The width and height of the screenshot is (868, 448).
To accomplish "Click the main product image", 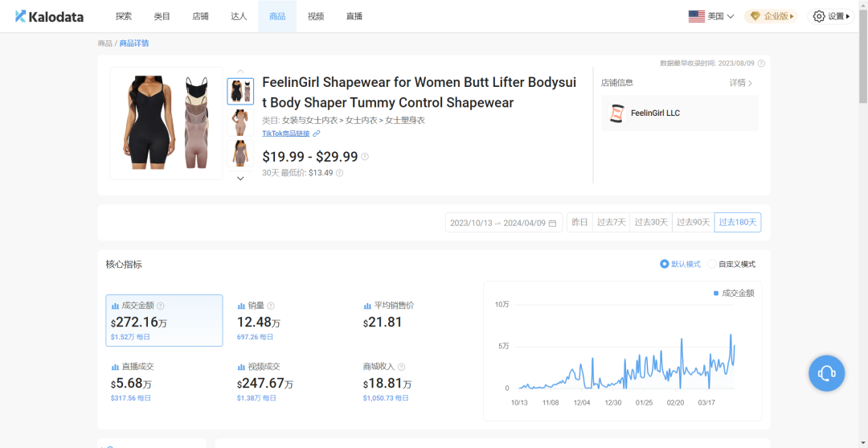I will coord(166,123).
